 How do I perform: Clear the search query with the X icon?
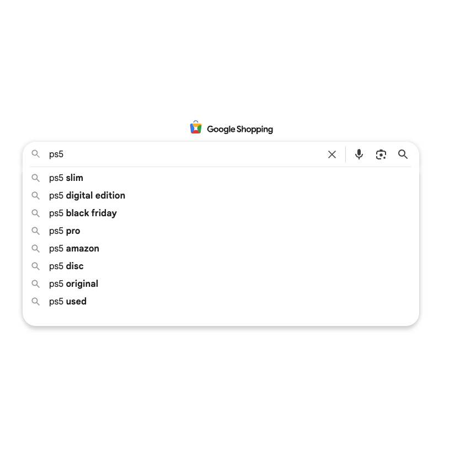(332, 154)
